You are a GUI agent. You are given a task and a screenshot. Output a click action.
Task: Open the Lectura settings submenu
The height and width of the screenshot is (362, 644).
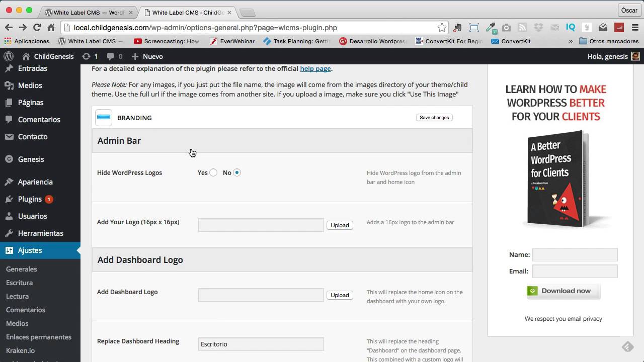[17, 296]
